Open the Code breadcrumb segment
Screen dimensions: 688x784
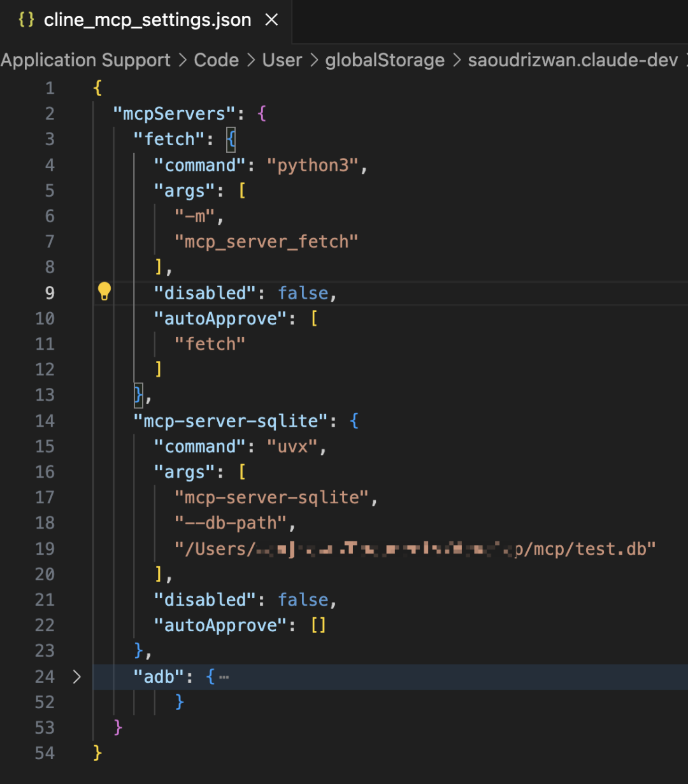[217, 61]
